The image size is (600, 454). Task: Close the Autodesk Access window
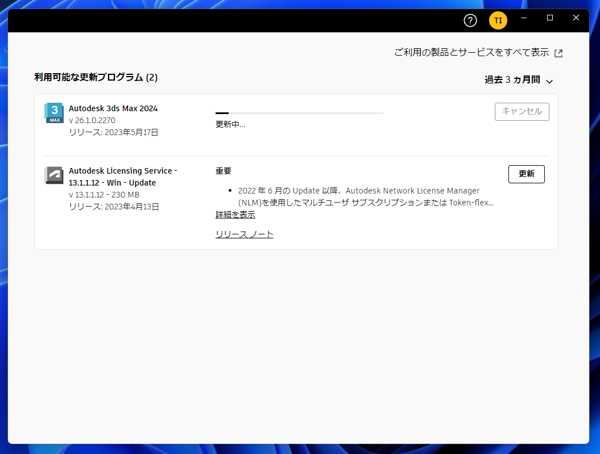[576, 18]
